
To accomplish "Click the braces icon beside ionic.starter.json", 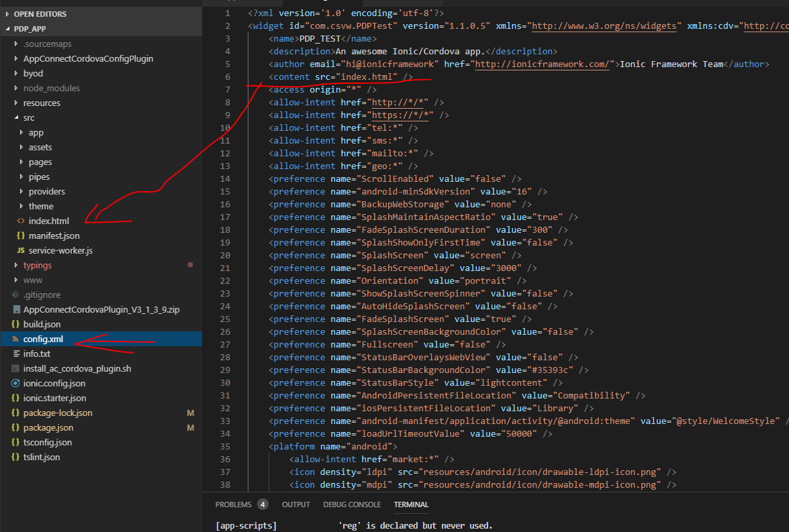I will click(15, 398).
